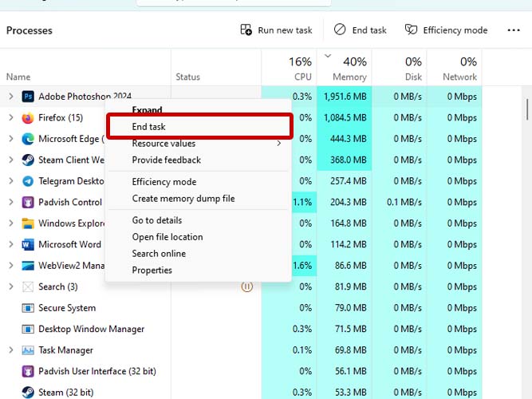The height and width of the screenshot is (399, 532).
Task: Click the vertical scrollbar of process list
Action: point(526,109)
